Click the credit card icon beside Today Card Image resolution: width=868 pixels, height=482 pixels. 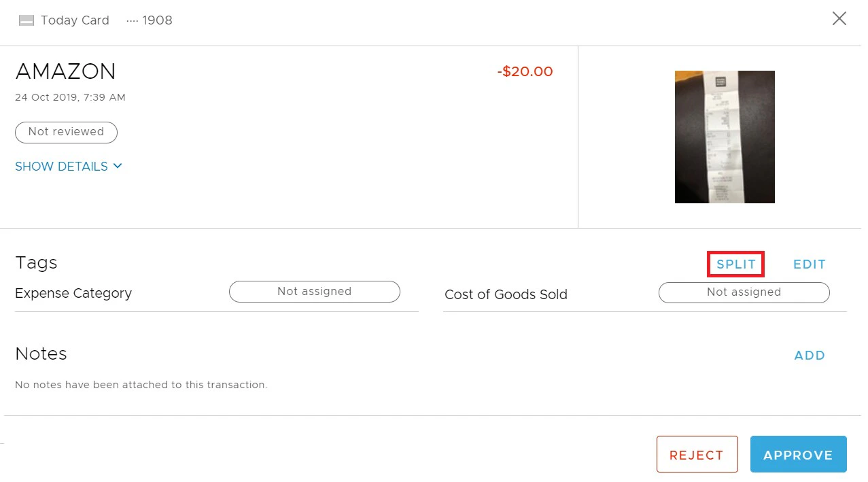pos(26,20)
